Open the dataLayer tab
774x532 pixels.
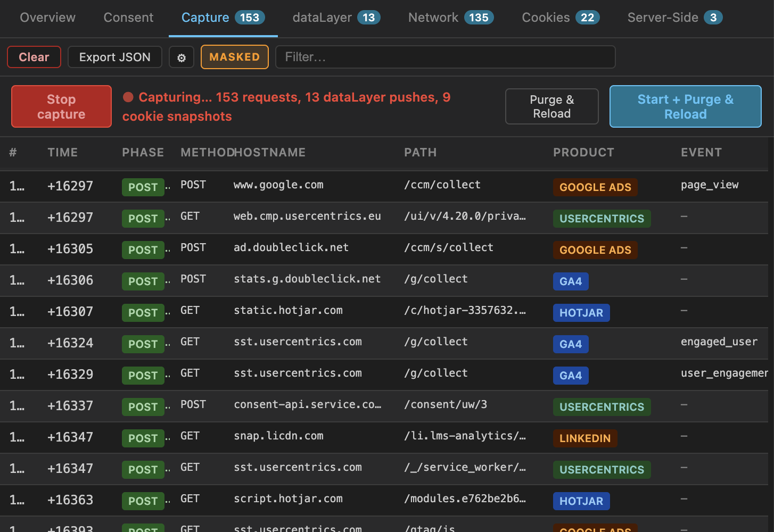pos(336,18)
